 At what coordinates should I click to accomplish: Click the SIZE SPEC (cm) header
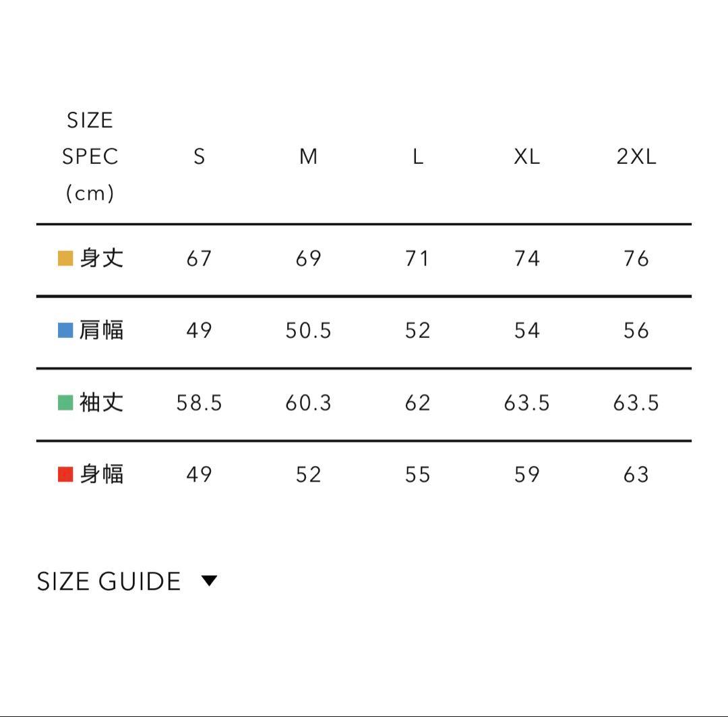tap(90, 157)
